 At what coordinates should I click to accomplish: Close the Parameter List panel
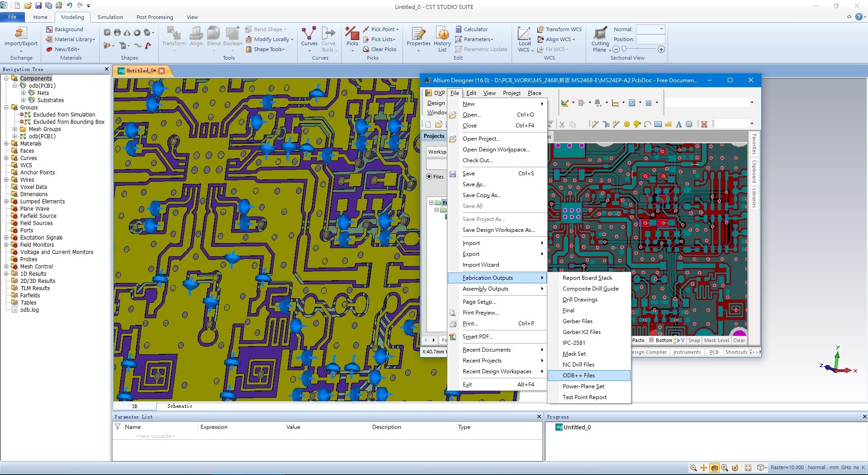click(x=539, y=417)
